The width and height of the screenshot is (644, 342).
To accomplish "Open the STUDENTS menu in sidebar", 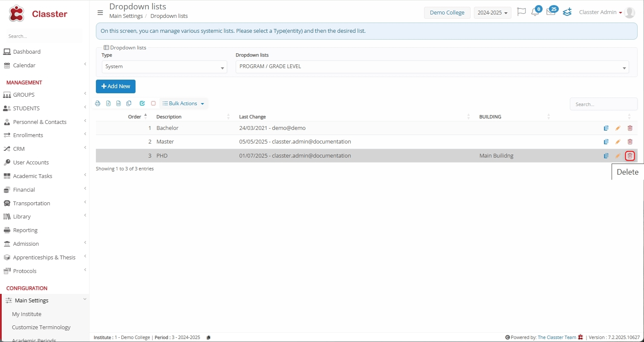I will pos(26,108).
